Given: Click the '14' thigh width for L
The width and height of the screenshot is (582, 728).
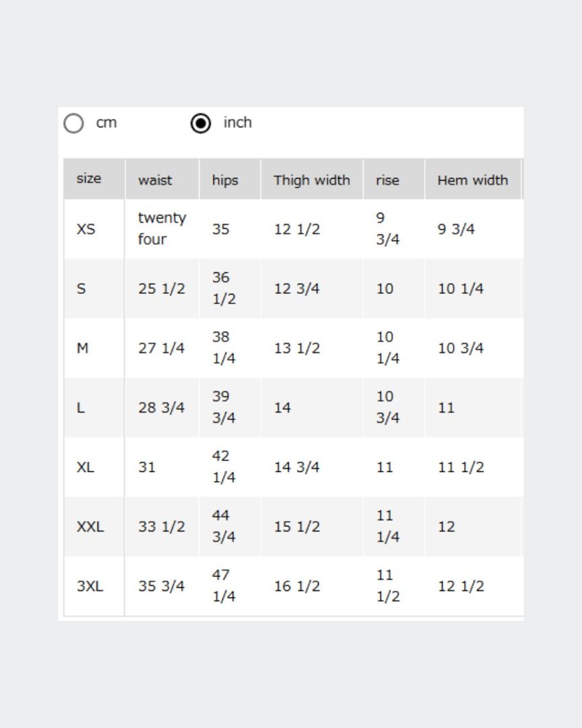Looking at the screenshot, I should coord(283,408).
